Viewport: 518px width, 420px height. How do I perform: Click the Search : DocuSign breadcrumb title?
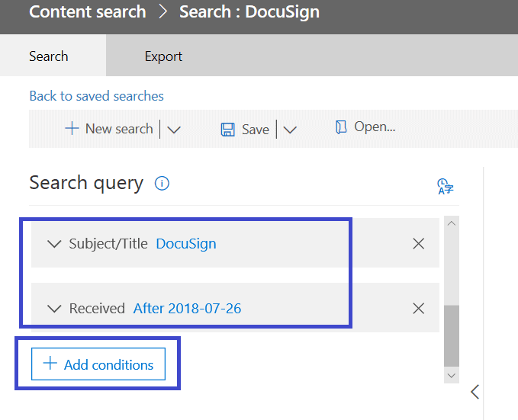[249, 12]
